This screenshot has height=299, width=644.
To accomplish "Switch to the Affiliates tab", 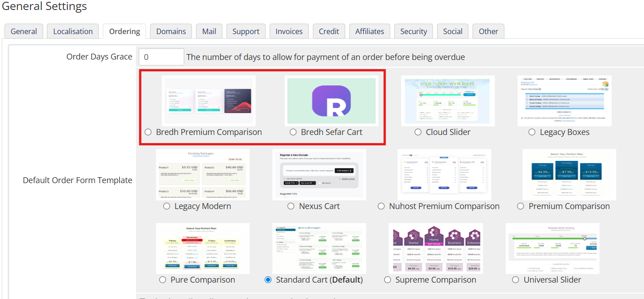I will (370, 31).
